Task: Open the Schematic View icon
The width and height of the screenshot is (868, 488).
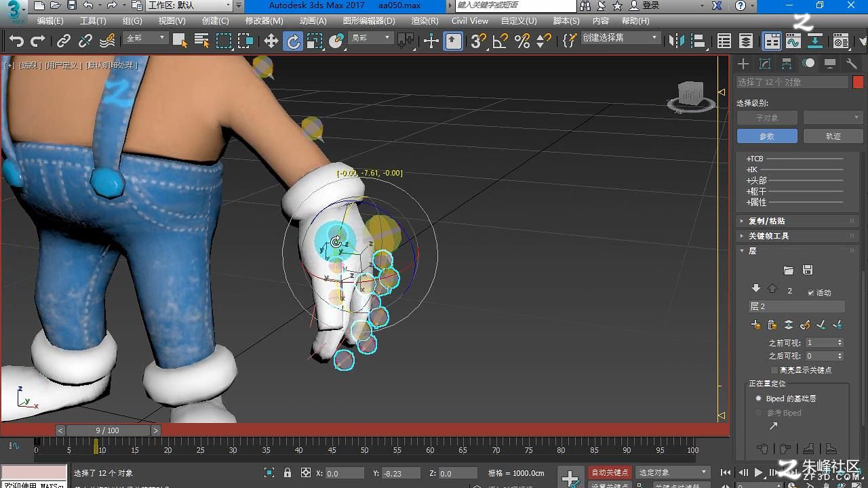Action: (815, 41)
